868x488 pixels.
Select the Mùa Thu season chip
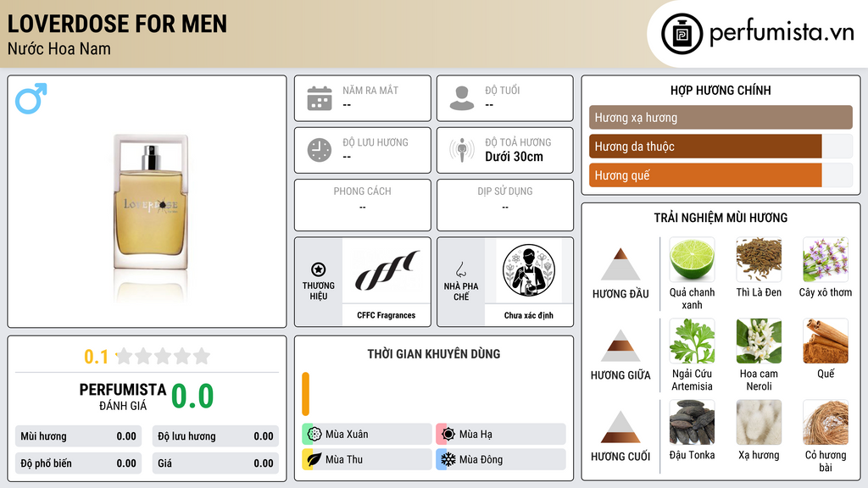click(367, 459)
